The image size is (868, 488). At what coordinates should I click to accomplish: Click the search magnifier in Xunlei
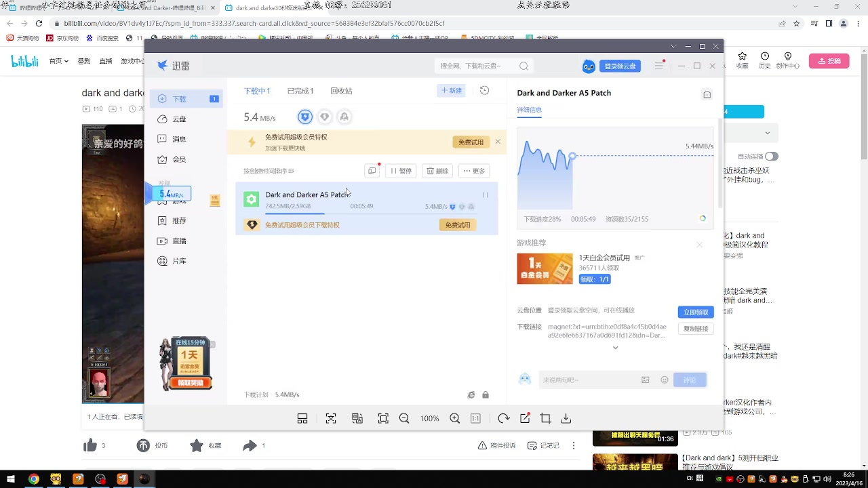pyautogui.click(x=524, y=66)
